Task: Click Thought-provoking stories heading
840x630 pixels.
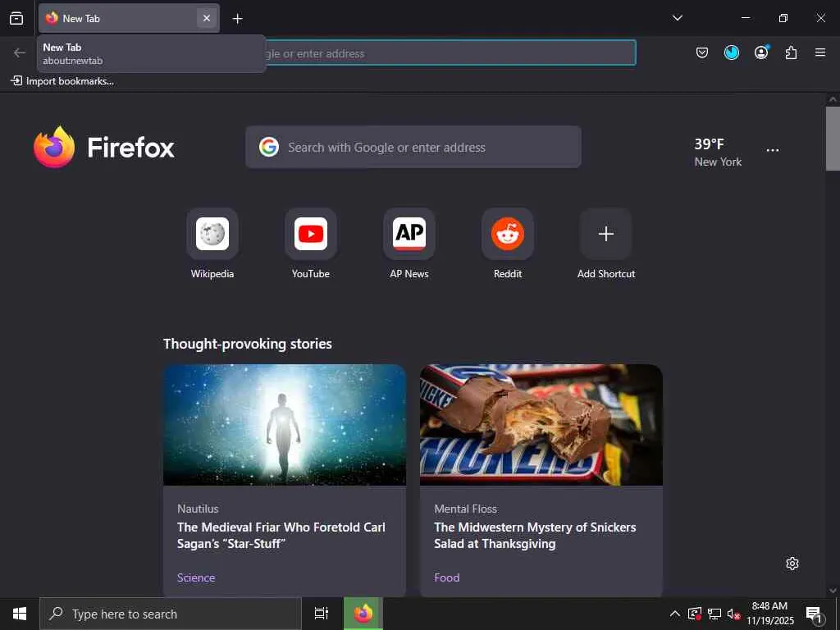Action: (x=248, y=344)
